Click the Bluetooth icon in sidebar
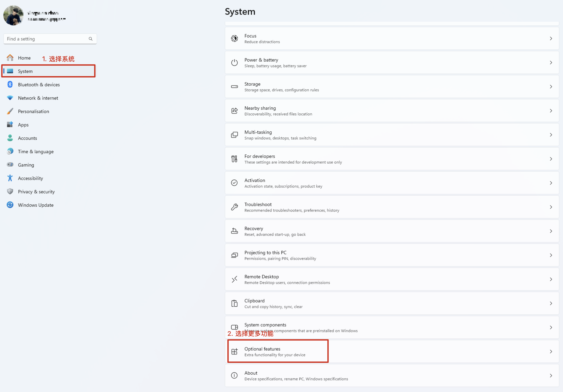This screenshot has height=392, width=563. (10, 84)
